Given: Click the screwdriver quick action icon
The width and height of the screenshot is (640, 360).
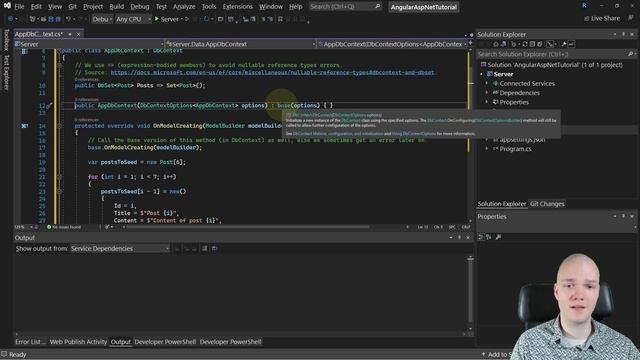Looking at the screenshot, I should click(49, 106).
